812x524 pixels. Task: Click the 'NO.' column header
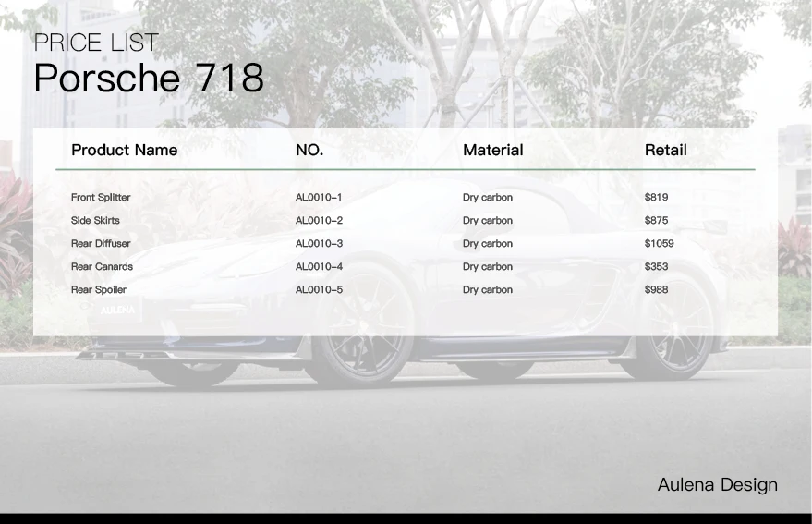(x=309, y=151)
